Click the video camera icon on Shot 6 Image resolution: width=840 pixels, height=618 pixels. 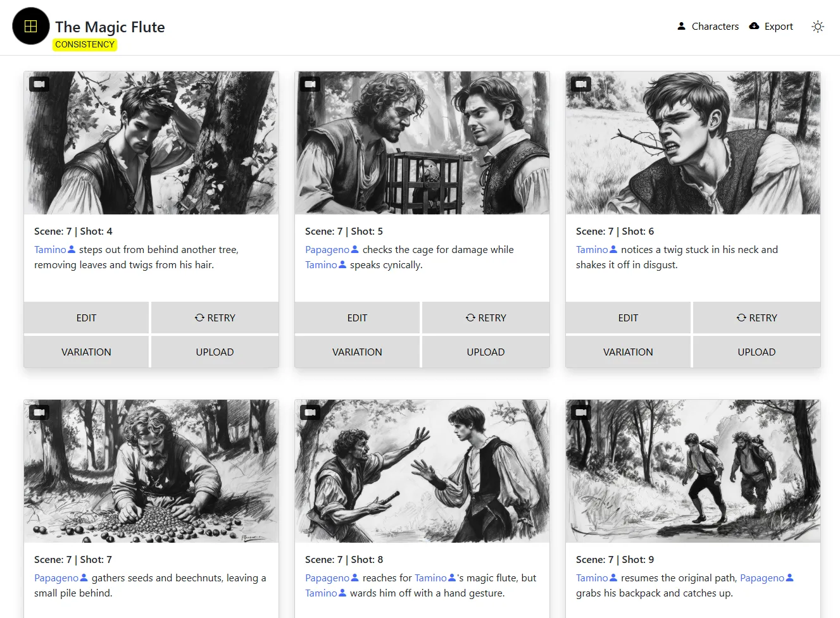click(x=581, y=84)
